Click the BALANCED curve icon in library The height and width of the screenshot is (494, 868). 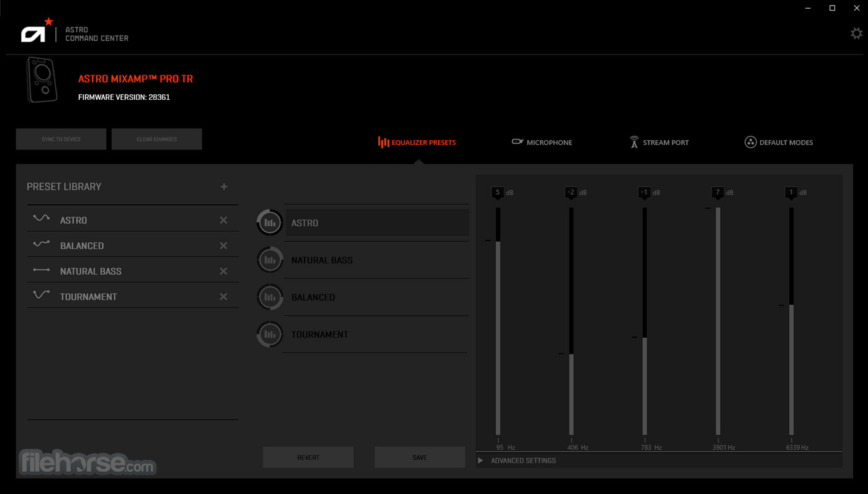pos(42,244)
